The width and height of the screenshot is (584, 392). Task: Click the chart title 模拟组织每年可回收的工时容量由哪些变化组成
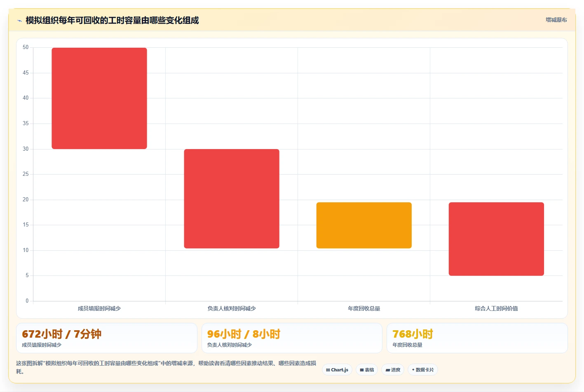click(112, 21)
